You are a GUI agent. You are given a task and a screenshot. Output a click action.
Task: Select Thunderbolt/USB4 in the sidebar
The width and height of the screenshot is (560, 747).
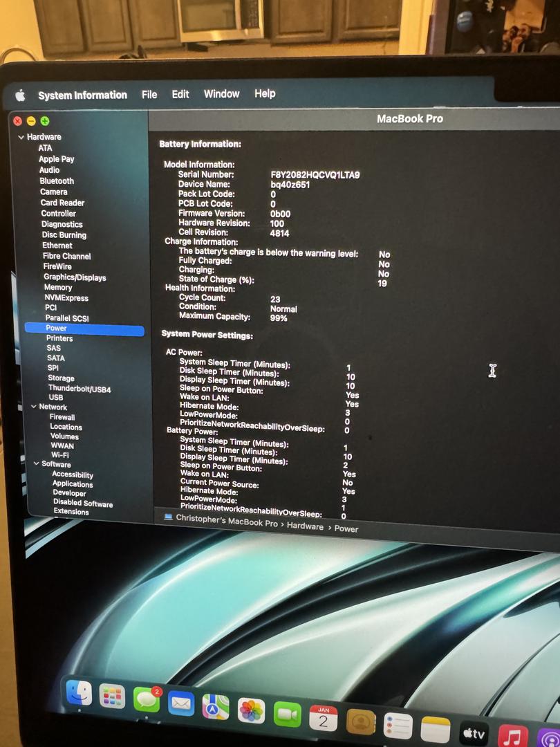[x=79, y=389]
